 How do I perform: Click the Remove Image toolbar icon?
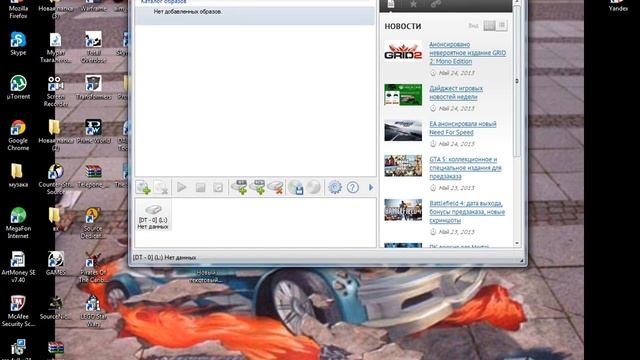[161, 187]
